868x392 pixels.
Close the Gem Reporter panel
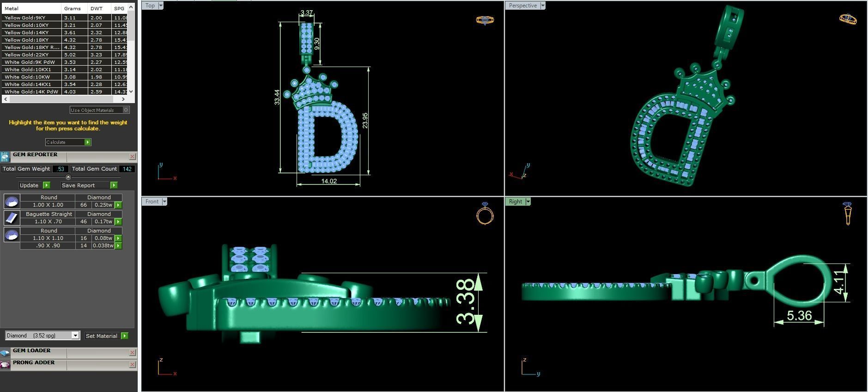(x=132, y=157)
